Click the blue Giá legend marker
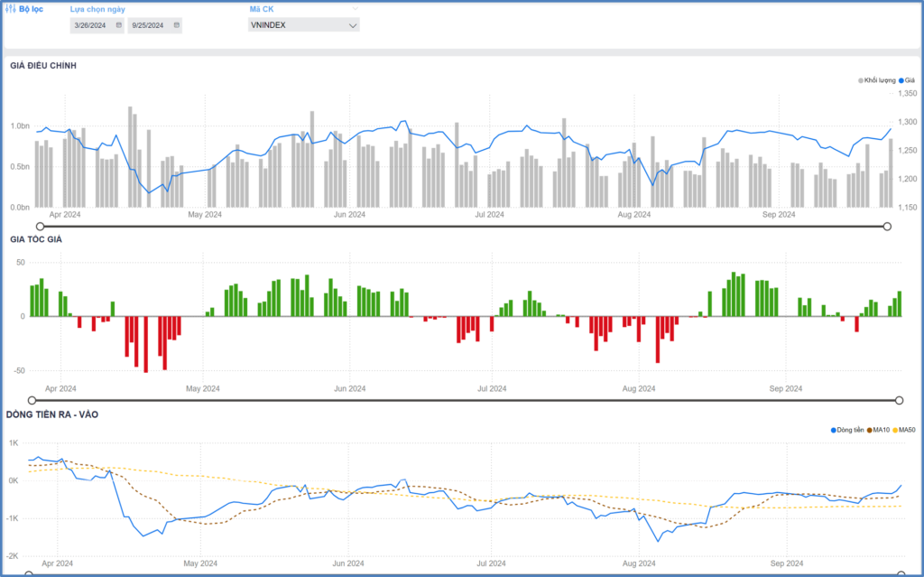The height and width of the screenshot is (577, 924). pos(901,80)
